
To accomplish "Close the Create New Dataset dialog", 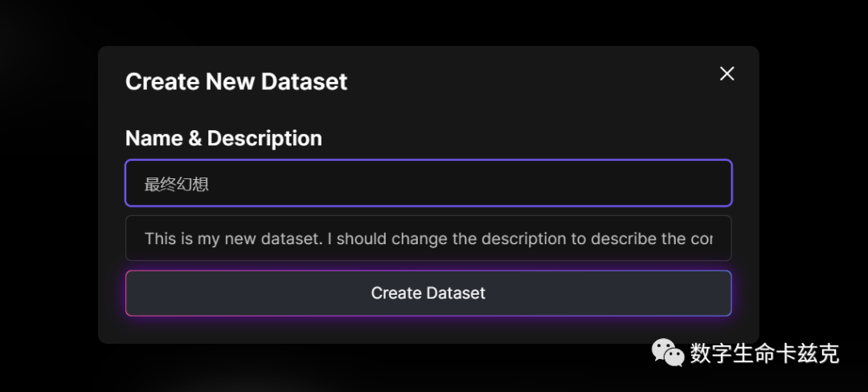I will [727, 74].
